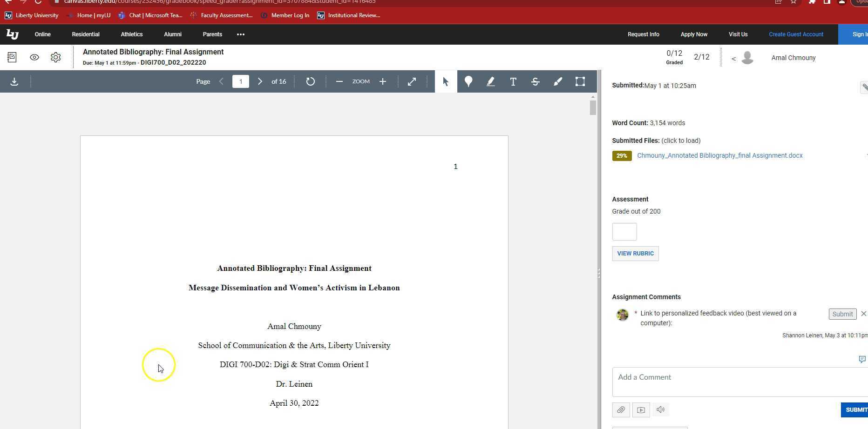Screen dimensions: 868x429
Task: Zoom in the document with plus
Action: (x=383, y=82)
